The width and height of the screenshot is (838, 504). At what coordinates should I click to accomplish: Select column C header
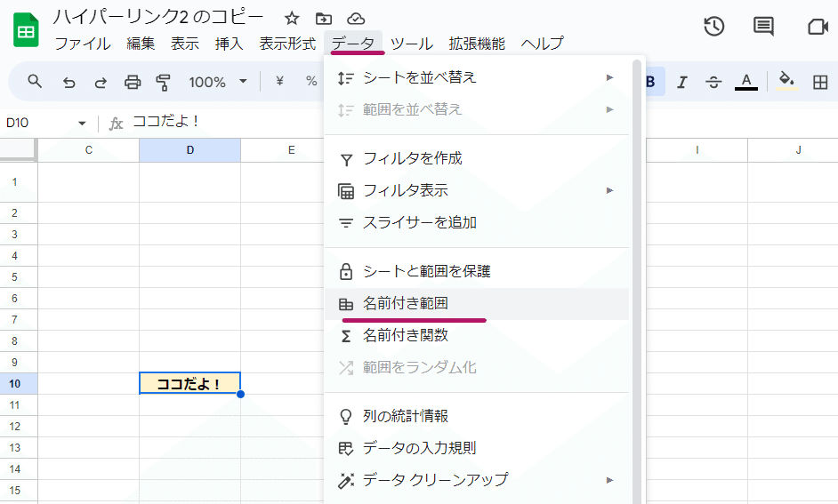tap(89, 150)
